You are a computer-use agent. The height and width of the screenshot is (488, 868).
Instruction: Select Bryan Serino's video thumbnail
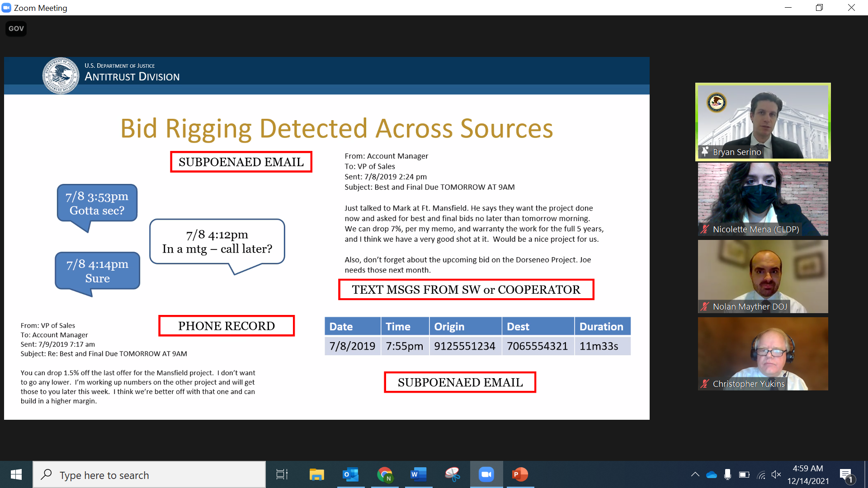coord(763,121)
